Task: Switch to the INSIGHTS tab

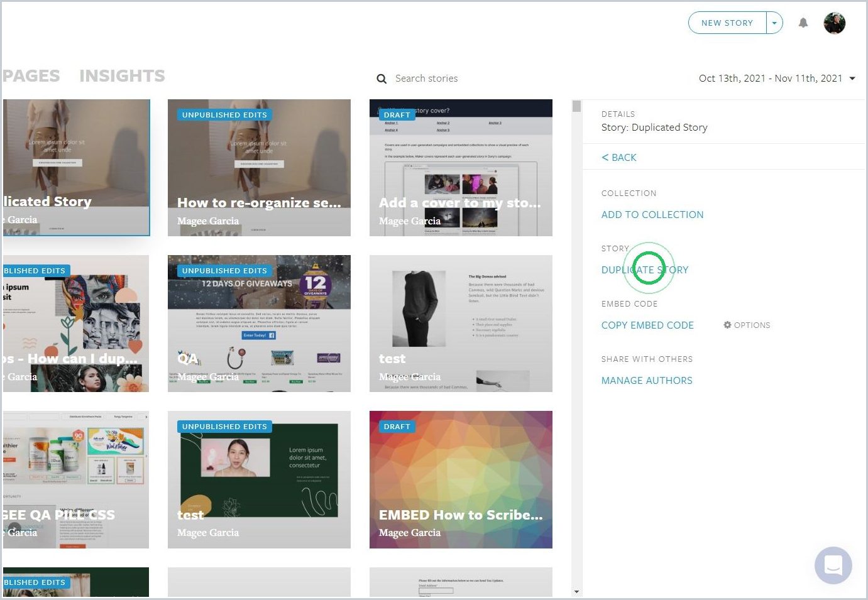Action: [122, 76]
